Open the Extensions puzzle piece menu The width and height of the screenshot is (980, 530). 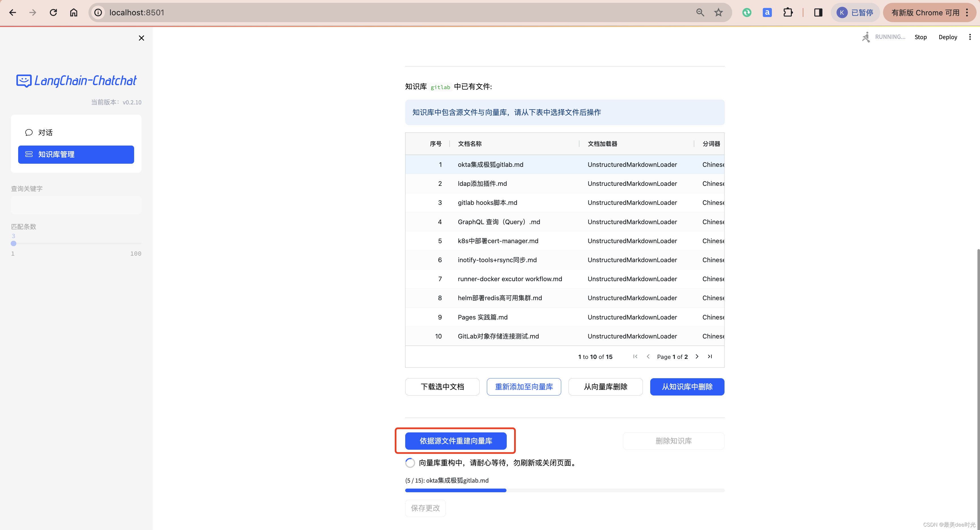click(788, 12)
